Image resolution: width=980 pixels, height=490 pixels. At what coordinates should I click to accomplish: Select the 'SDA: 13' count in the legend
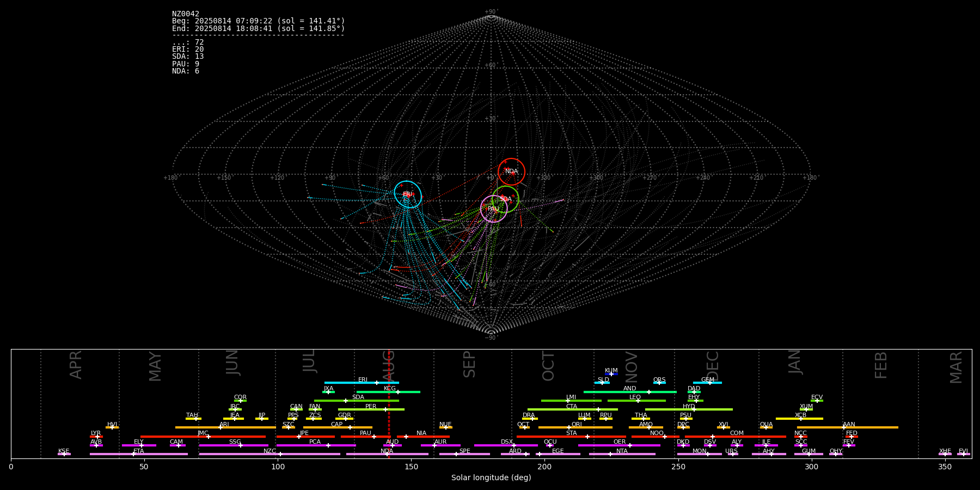pos(188,57)
